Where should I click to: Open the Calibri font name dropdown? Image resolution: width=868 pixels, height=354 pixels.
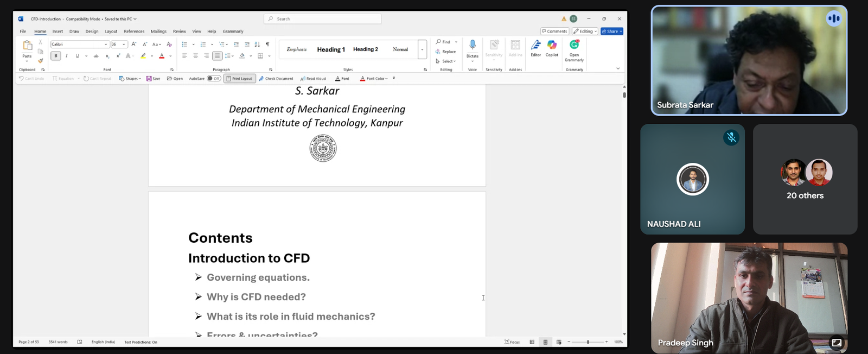pos(106,45)
